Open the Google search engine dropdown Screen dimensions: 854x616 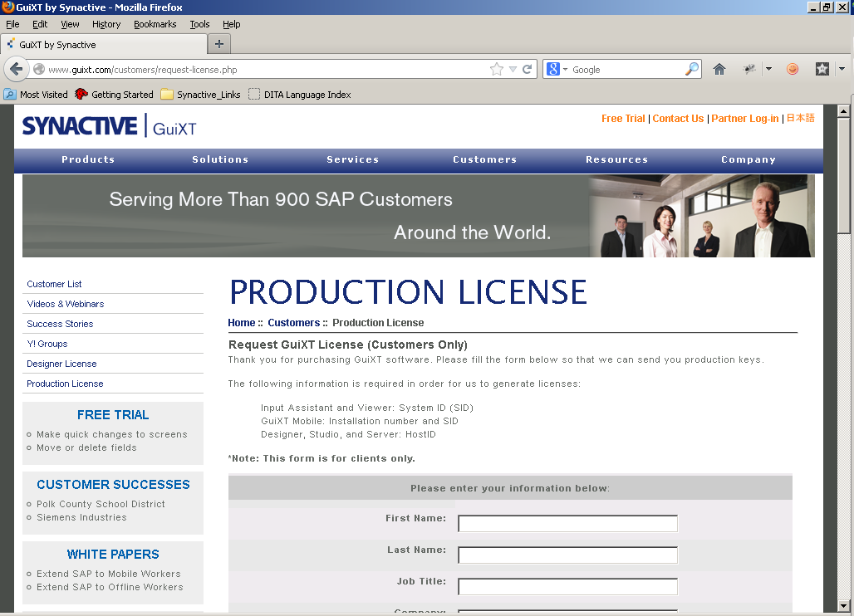click(x=557, y=70)
